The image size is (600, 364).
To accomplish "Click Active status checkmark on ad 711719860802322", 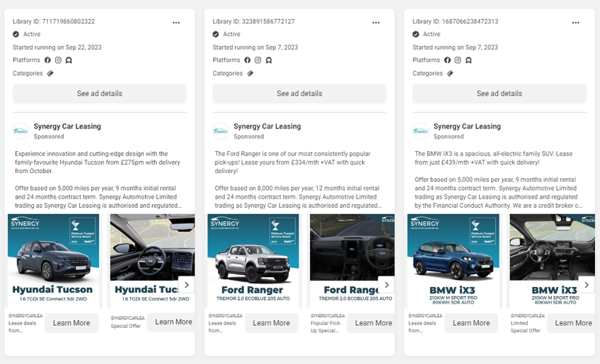I will 16,34.
